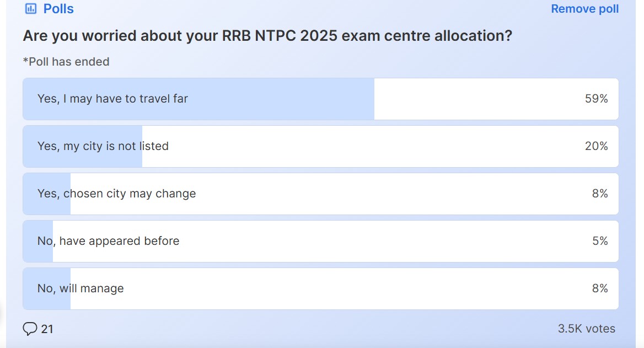The width and height of the screenshot is (644, 348).
Task: Click the 8% value beside 'No, will manage'
Action: point(600,288)
